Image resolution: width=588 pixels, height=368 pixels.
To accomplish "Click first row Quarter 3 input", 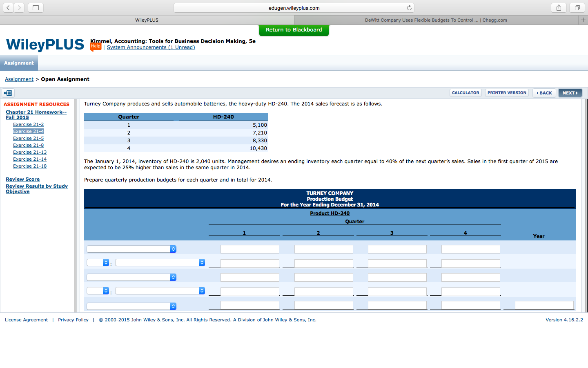I will [x=397, y=249].
